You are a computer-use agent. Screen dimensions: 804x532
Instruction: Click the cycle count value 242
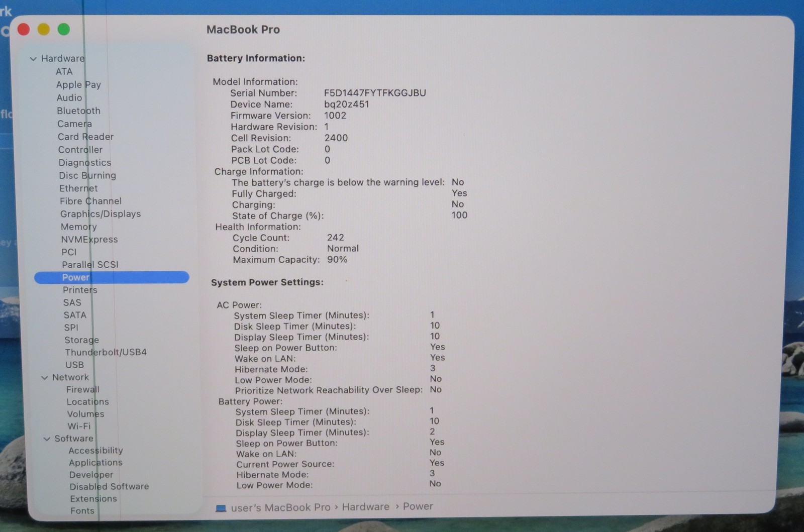[335, 238]
